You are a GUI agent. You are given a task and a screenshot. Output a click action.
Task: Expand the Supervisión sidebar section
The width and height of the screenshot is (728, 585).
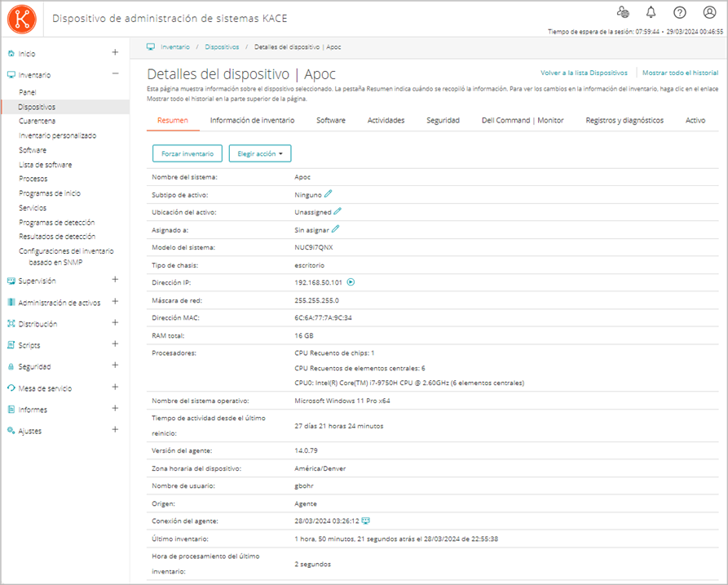click(115, 280)
